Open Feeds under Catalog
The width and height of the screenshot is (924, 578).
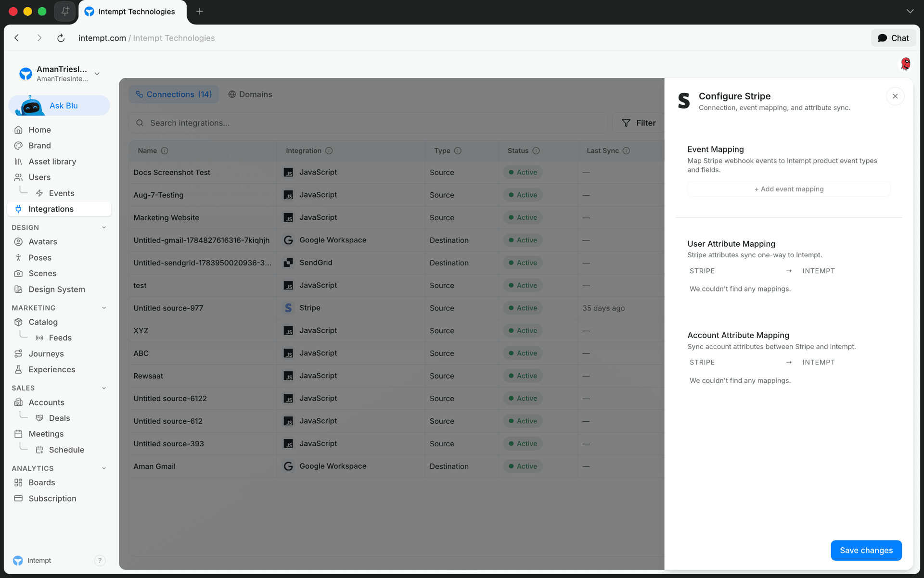pyautogui.click(x=60, y=338)
